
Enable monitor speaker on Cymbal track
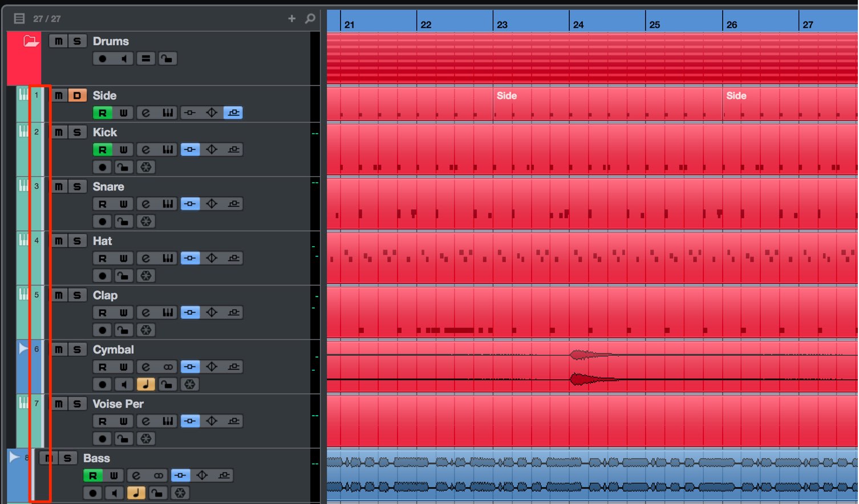tap(124, 384)
